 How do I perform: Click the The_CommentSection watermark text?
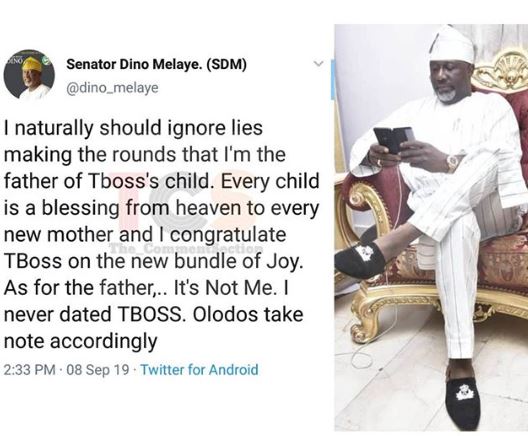187,248
